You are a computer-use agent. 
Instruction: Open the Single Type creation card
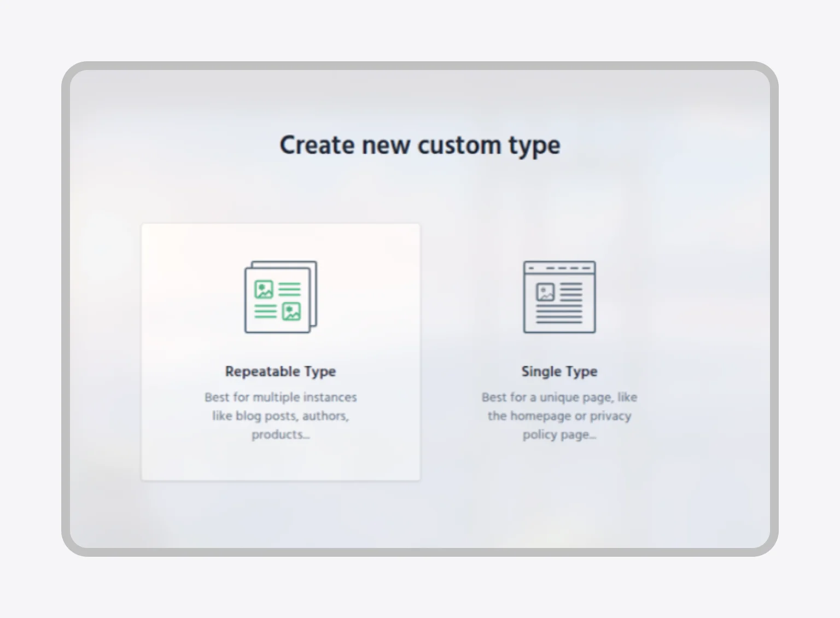tap(559, 350)
